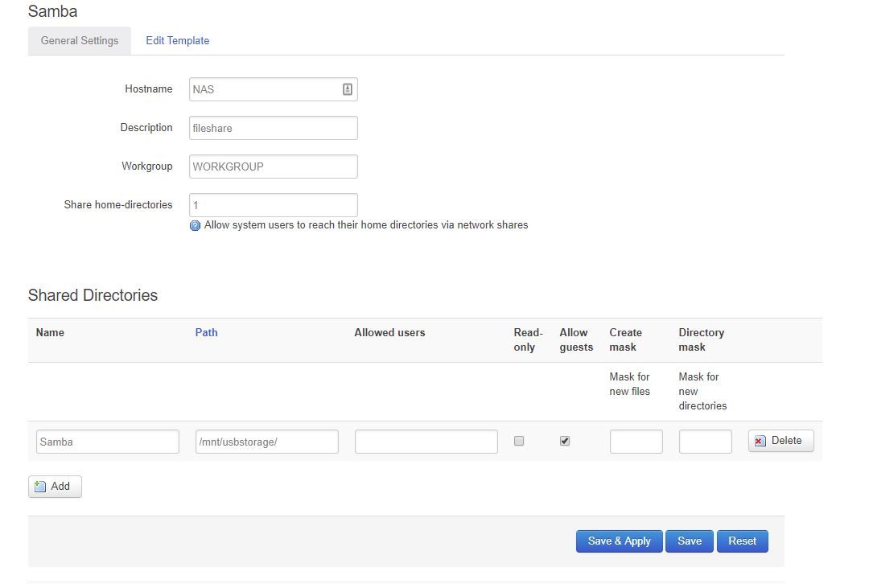Image resolution: width=869 pixels, height=588 pixels.
Task: Click the Workgroup label
Action: tap(147, 167)
